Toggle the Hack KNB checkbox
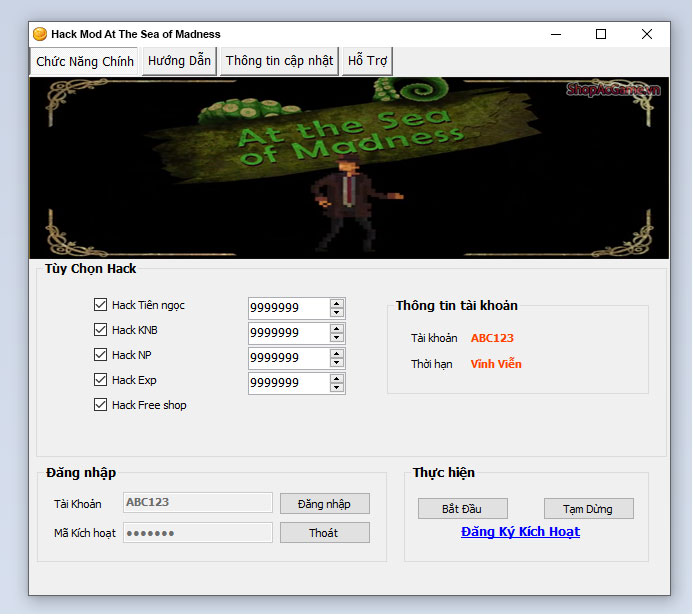The width and height of the screenshot is (693, 616). 100,330
